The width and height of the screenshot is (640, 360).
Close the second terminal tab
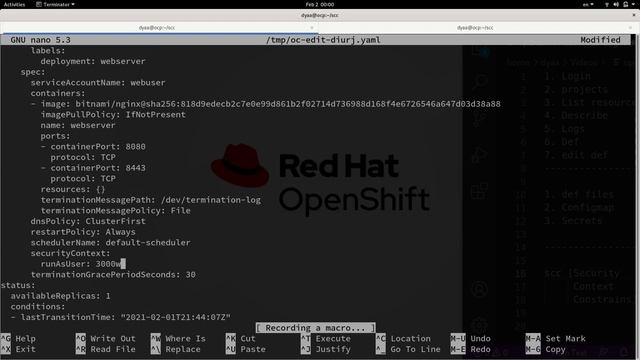(631, 28)
